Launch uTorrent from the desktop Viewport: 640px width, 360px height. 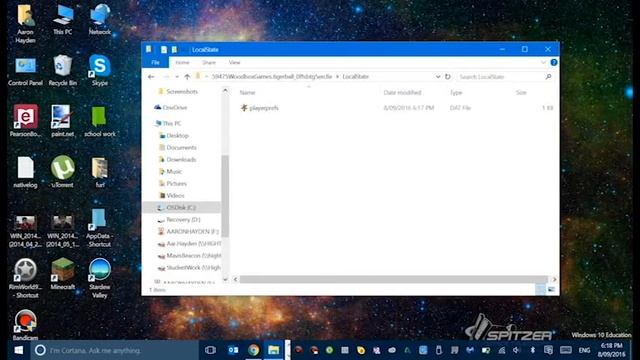[x=62, y=172]
